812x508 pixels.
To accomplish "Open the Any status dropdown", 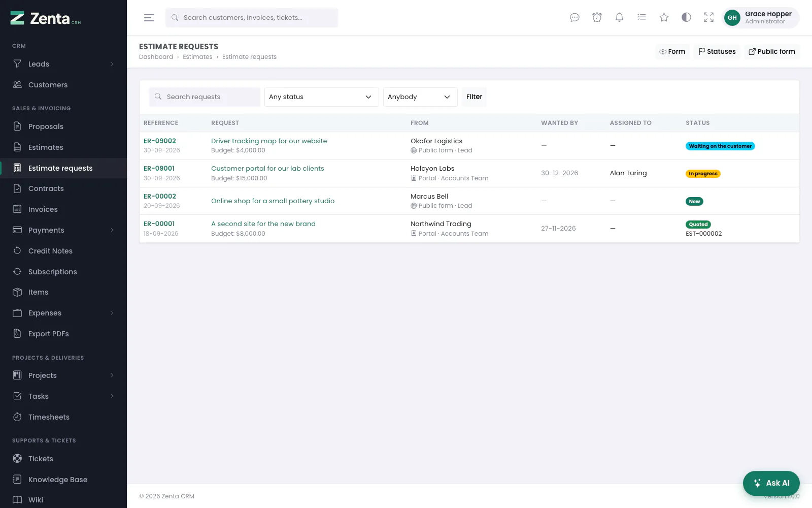I will (x=321, y=97).
